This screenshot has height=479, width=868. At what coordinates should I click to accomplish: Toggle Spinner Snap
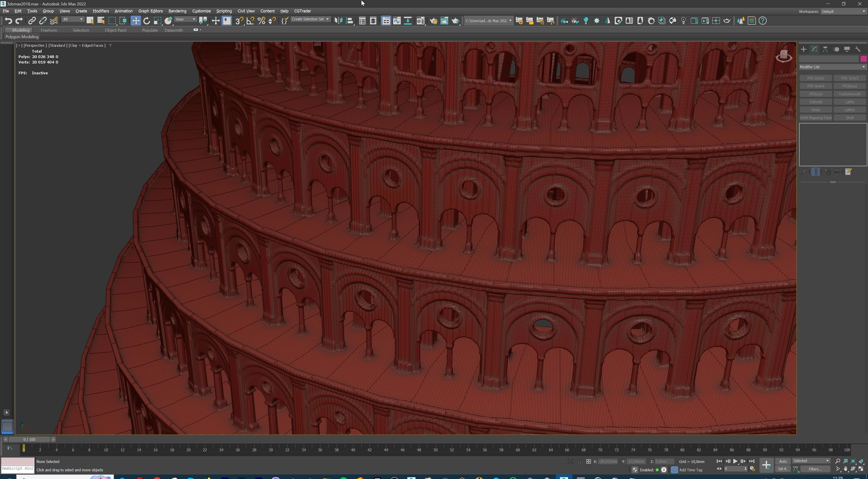tap(272, 21)
